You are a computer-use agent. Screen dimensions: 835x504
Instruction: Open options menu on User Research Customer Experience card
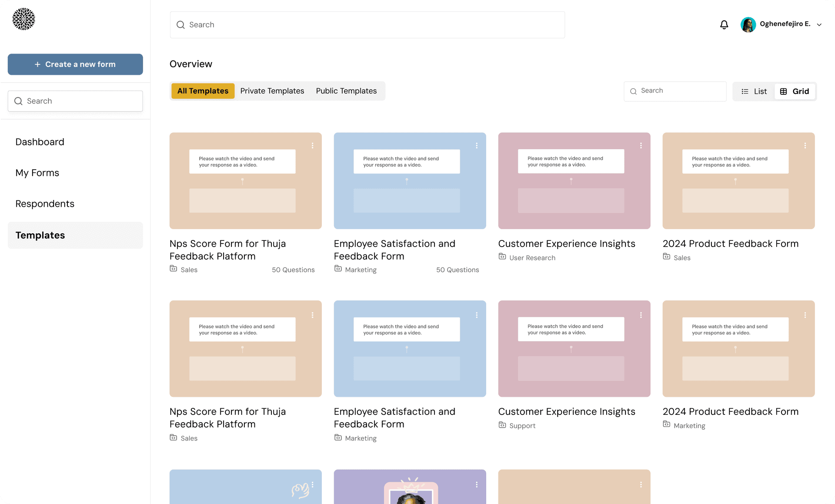(x=641, y=146)
